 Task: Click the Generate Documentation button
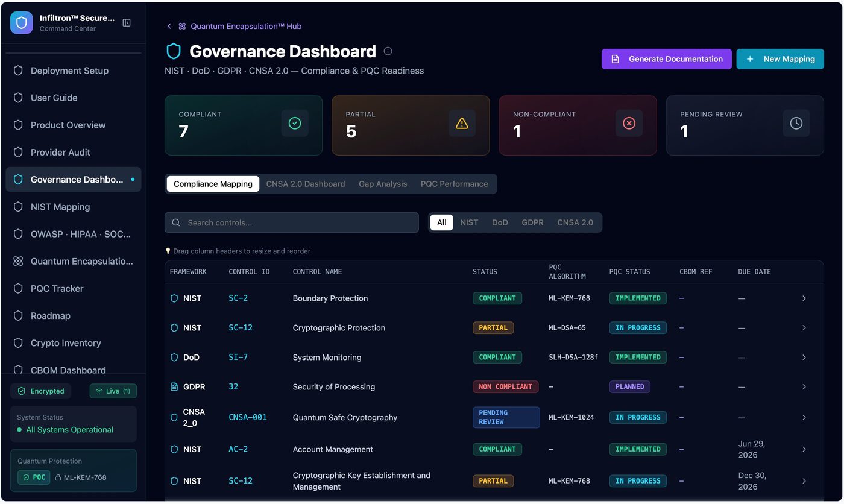pos(667,59)
